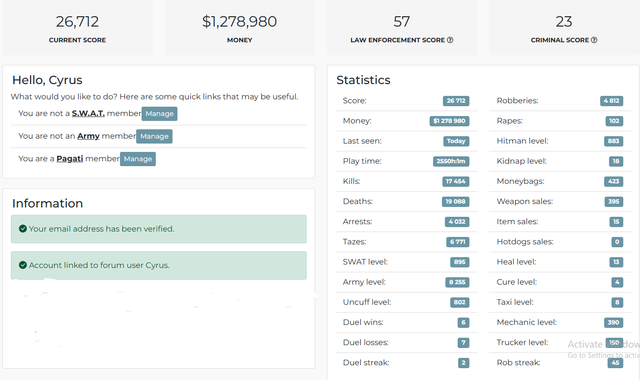Viewport: 640px width, 380px height.
Task: Click the Kills value 17 454
Action: click(x=456, y=181)
